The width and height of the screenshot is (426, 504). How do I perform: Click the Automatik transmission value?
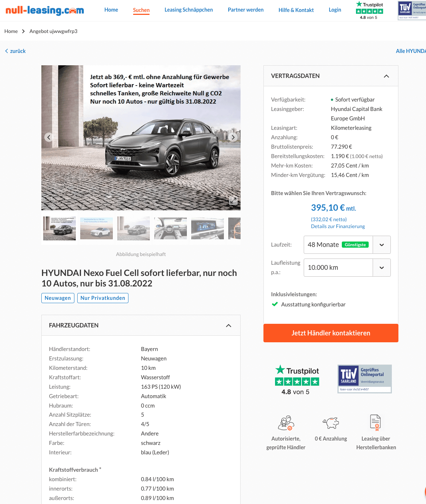point(153,396)
